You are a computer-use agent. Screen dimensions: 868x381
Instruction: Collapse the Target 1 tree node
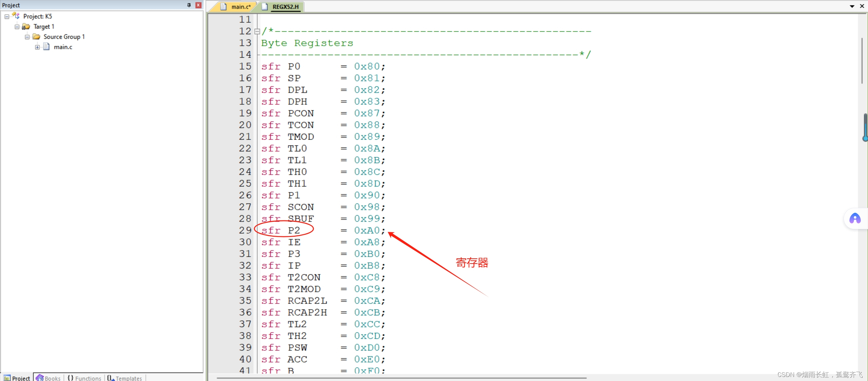(x=17, y=26)
